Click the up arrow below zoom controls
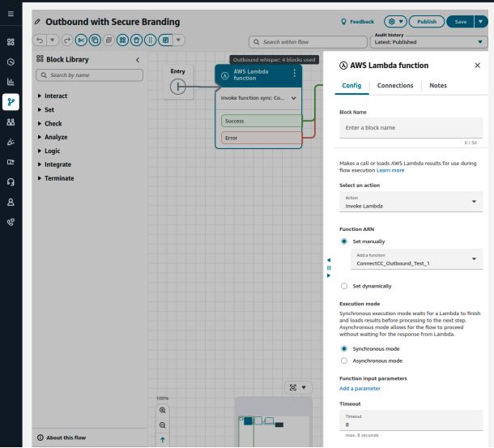The width and height of the screenshot is (494, 448). [x=163, y=440]
